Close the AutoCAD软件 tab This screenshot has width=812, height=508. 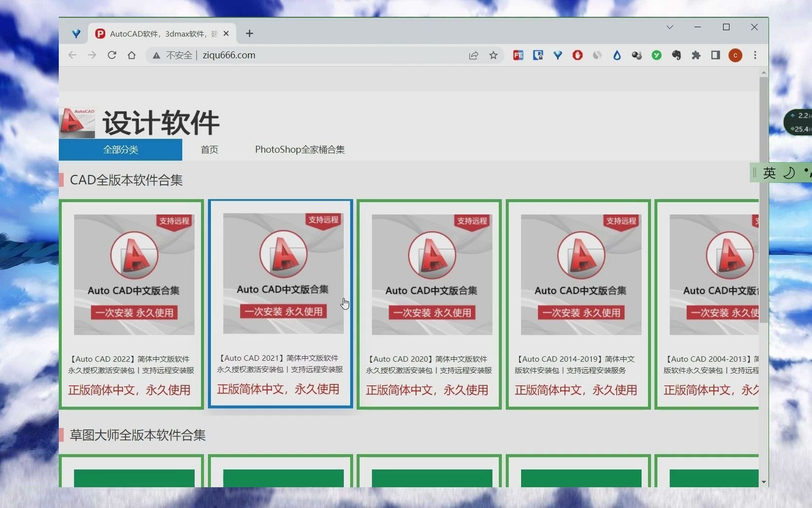226,34
